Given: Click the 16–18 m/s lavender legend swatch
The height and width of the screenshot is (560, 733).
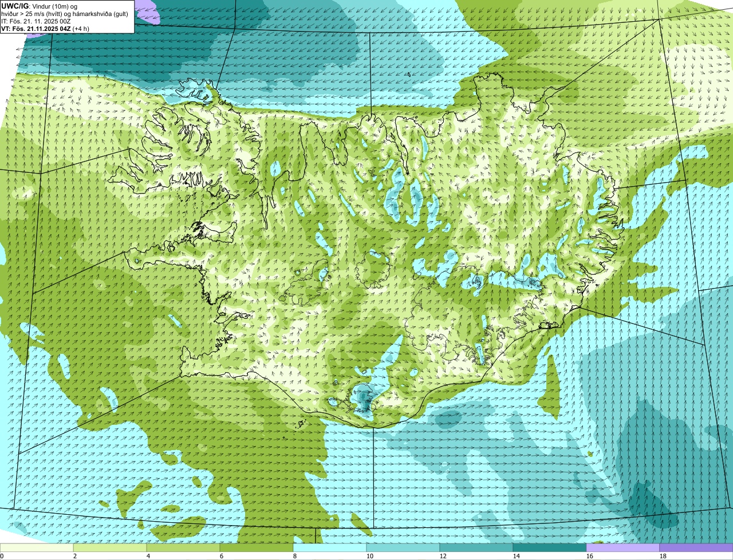Looking at the screenshot, I should pos(623,548).
